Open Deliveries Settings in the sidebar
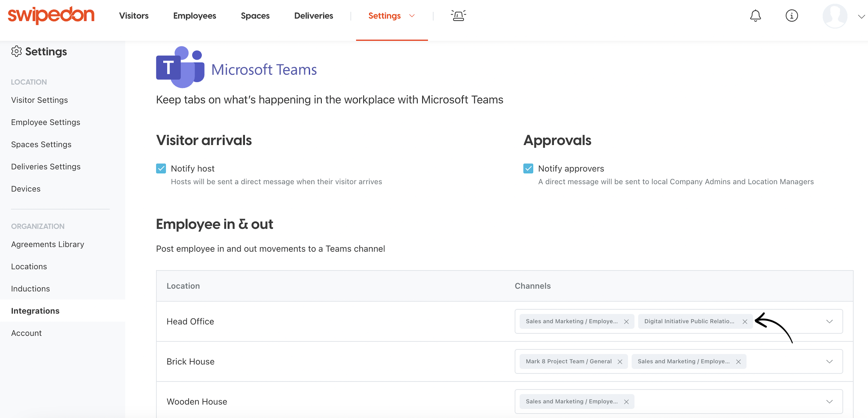Screen dimensions: 868x418 coord(46,167)
